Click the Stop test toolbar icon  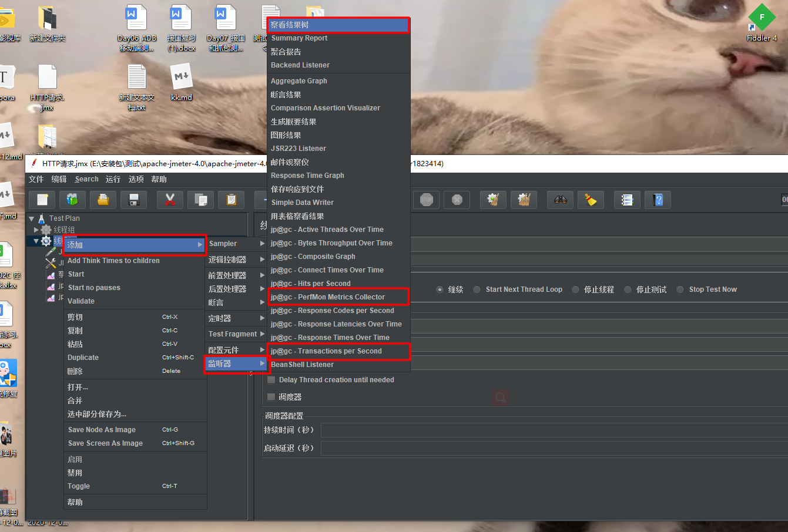coord(427,200)
